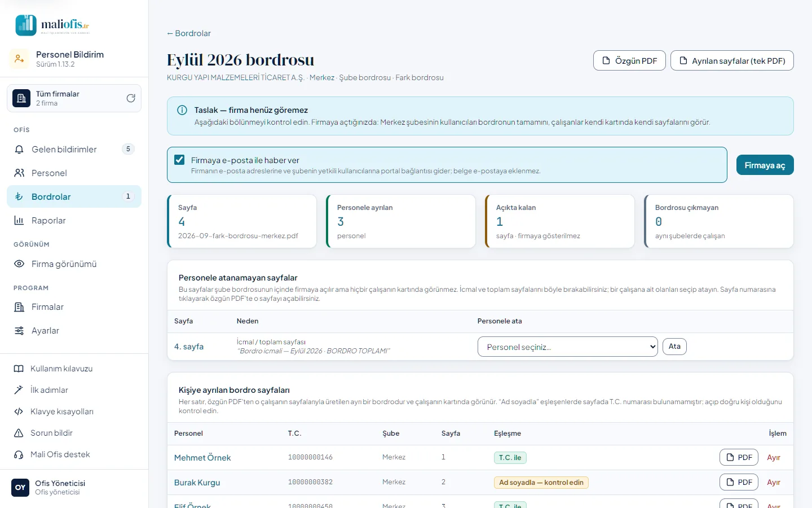Click the chart icon beside Raporlar
The height and width of the screenshot is (508, 812).
tap(19, 221)
